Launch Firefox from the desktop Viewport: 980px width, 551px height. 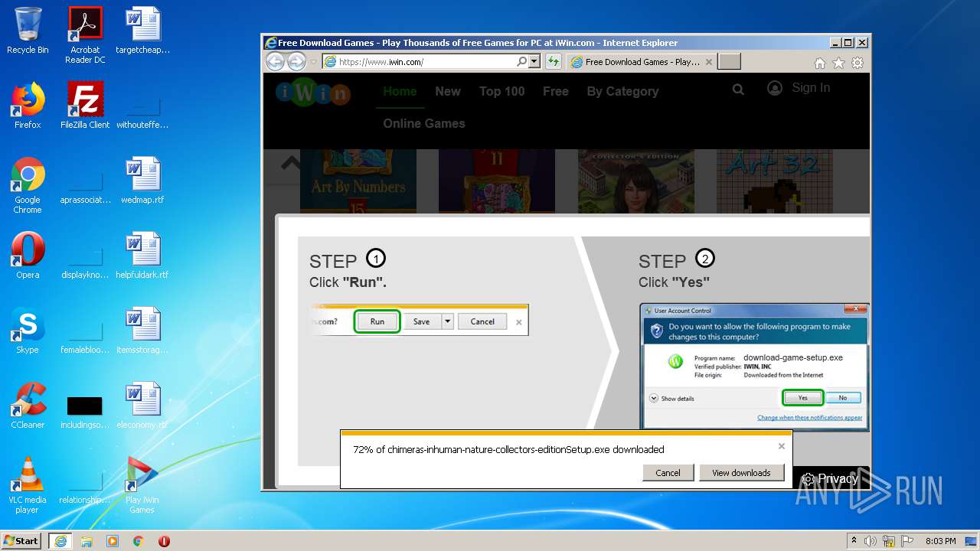[28, 106]
